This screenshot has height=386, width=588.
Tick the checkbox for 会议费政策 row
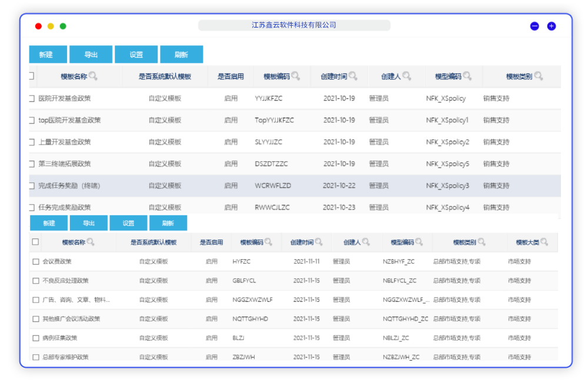coord(36,261)
